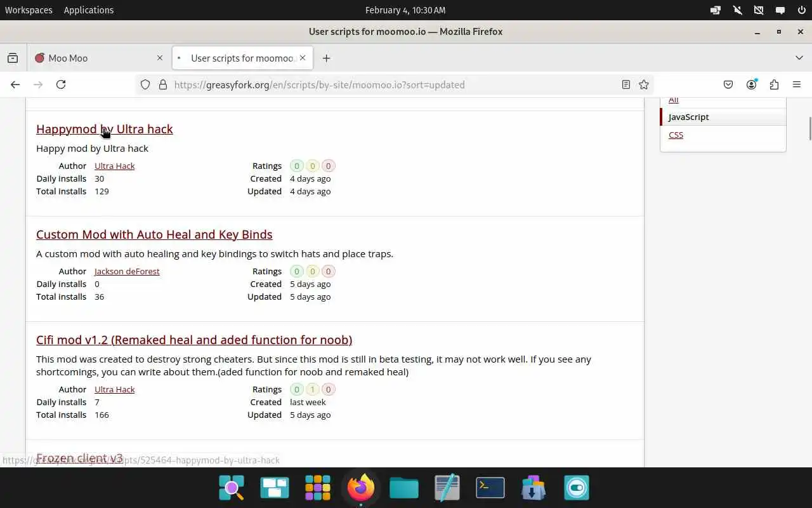Open the Pocket save icon
The width and height of the screenshot is (812, 508).
[728, 84]
